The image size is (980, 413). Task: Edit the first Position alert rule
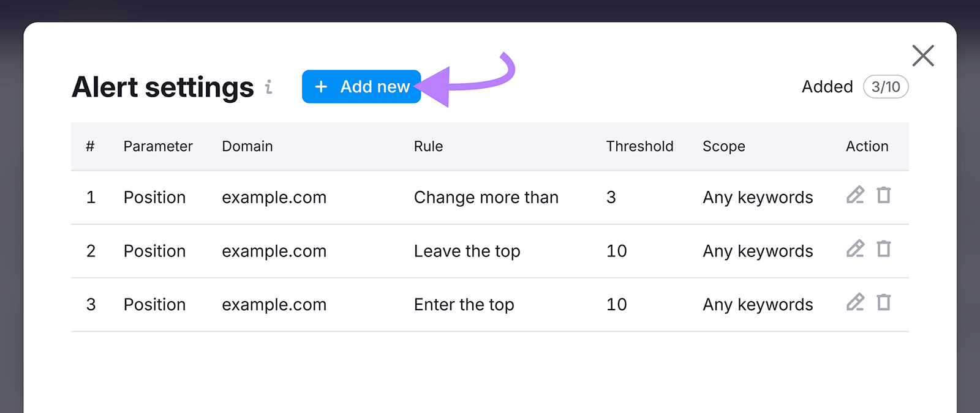(855, 195)
